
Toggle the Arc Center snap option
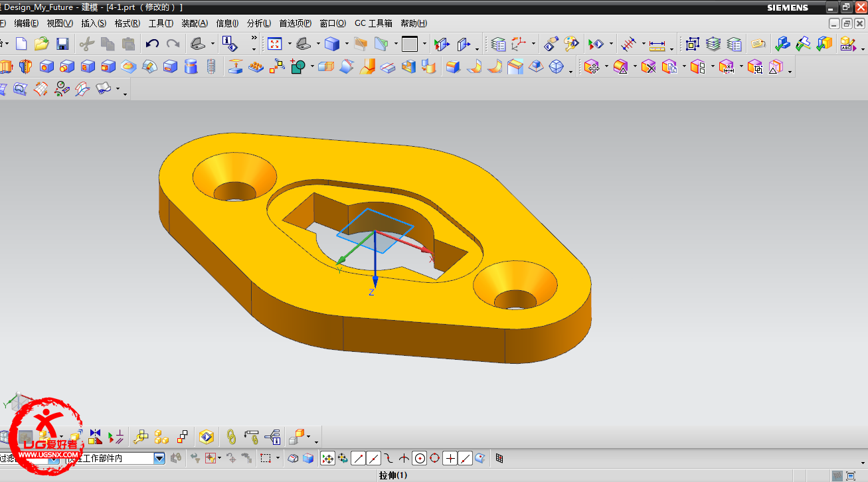point(419,458)
